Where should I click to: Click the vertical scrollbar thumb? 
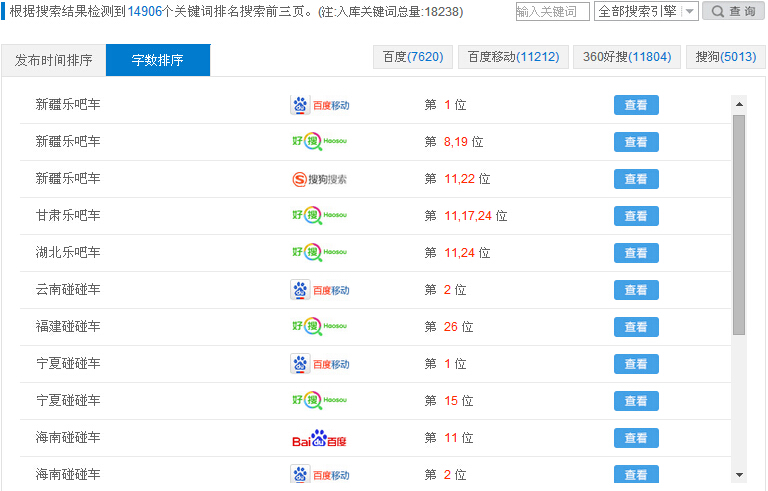click(739, 225)
